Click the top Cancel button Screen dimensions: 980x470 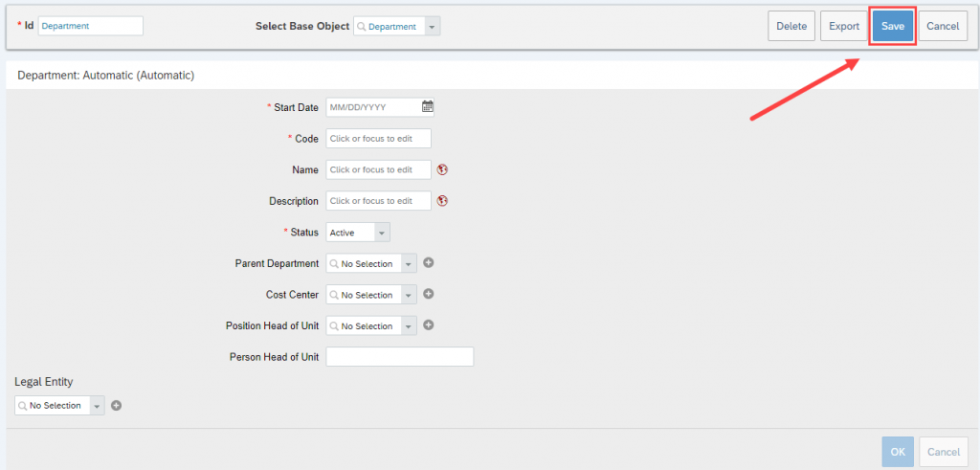pyautogui.click(x=943, y=26)
